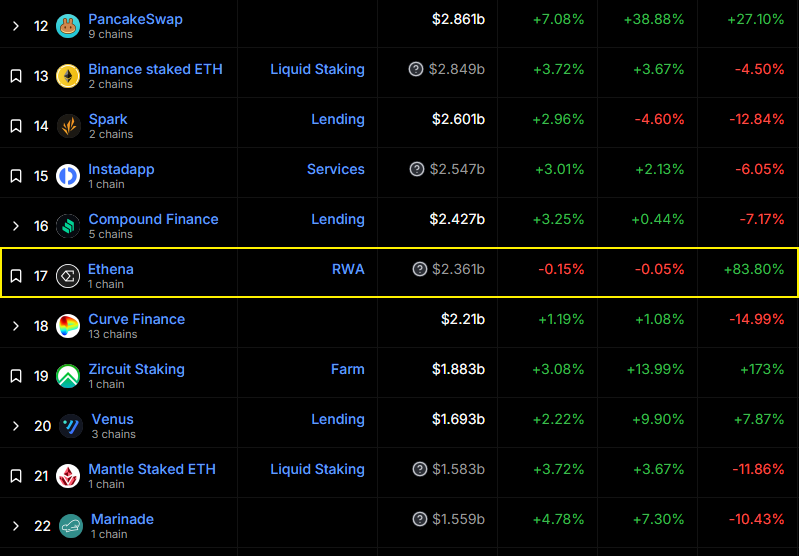799x556 pixels.
Task: Toggle bookmark for Spark
Action: click(16, 126)
